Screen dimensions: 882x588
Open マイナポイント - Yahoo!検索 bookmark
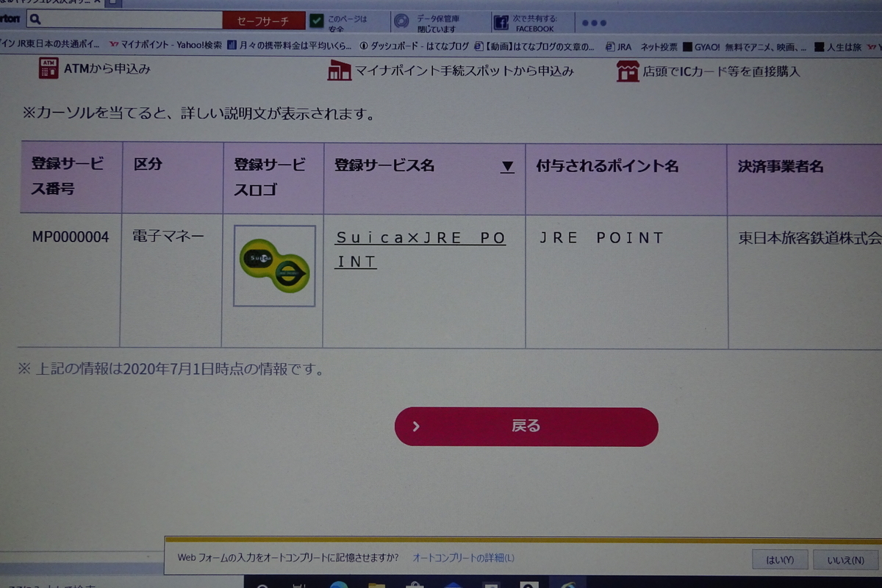point(165,45)
